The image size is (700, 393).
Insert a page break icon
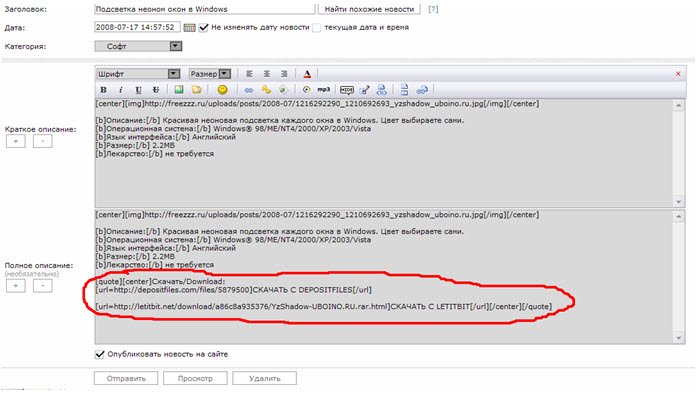[x=404, y=90]
